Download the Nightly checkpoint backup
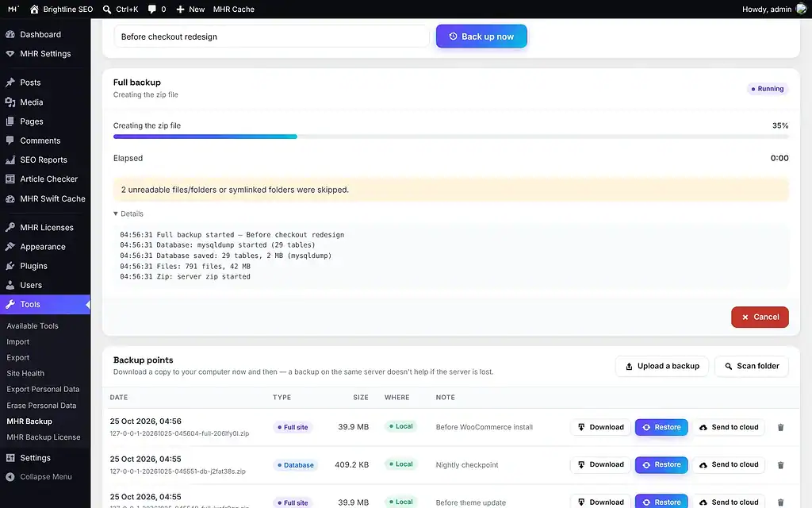This screenshot has height=508, width=812. (x=600, y=464)
